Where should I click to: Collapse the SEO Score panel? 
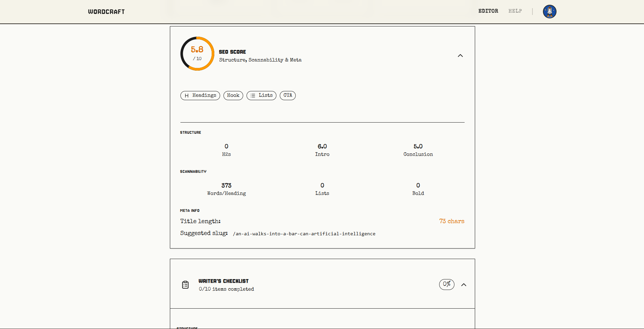[x=460, y=55]
